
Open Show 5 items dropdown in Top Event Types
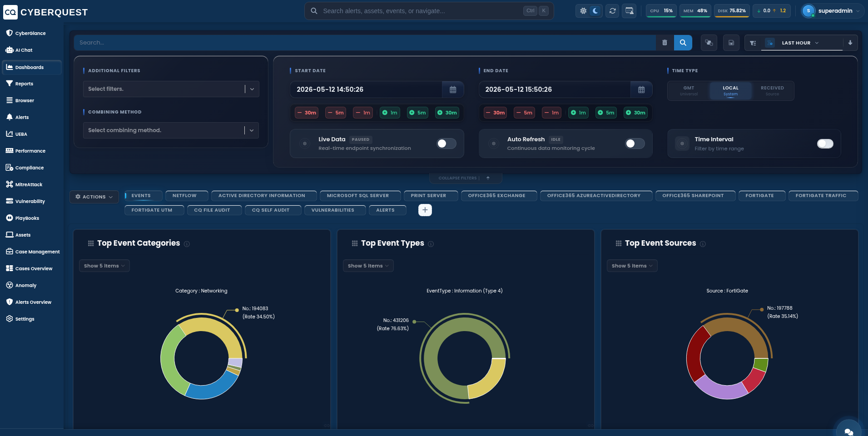368,266
